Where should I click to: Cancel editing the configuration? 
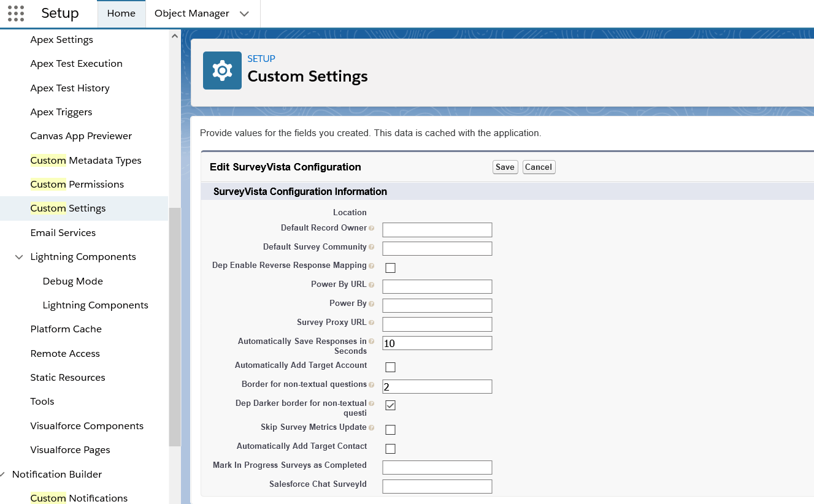539,167
